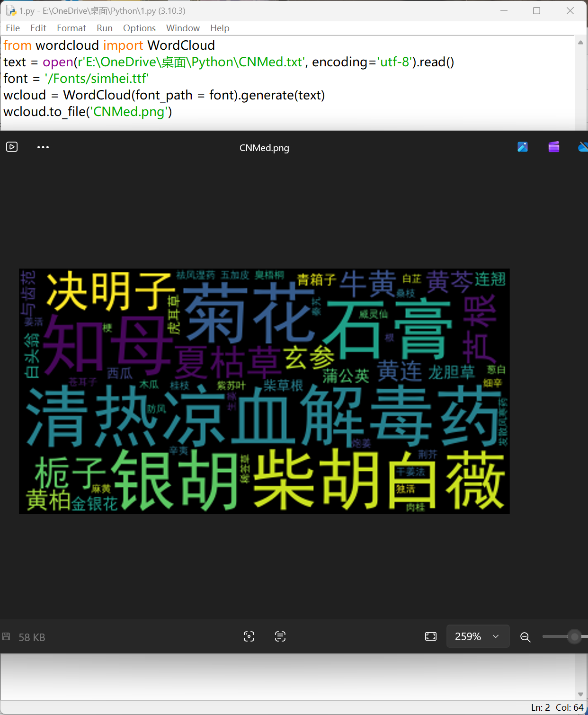Click the scan text icon
This screenshot has width=588, height=715.
(280, 636)
